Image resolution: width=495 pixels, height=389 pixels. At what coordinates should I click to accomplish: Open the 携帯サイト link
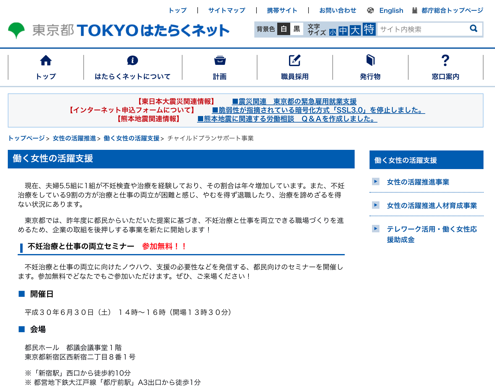pyautogui.click(x=282, y=10)
